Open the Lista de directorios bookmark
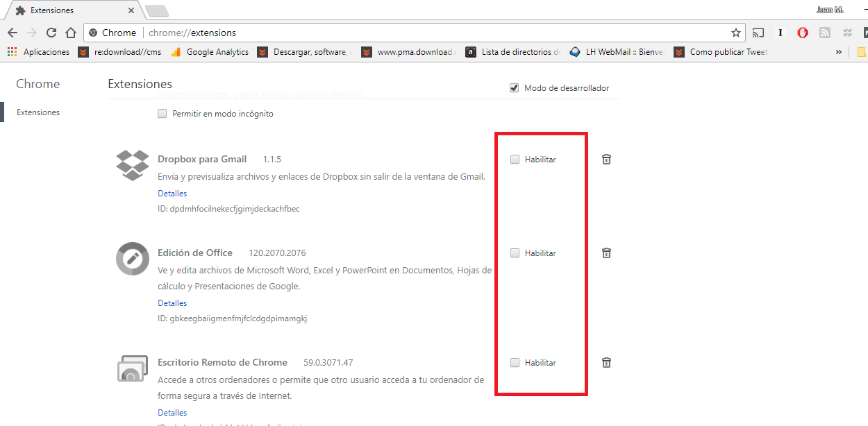 [513, 52]
